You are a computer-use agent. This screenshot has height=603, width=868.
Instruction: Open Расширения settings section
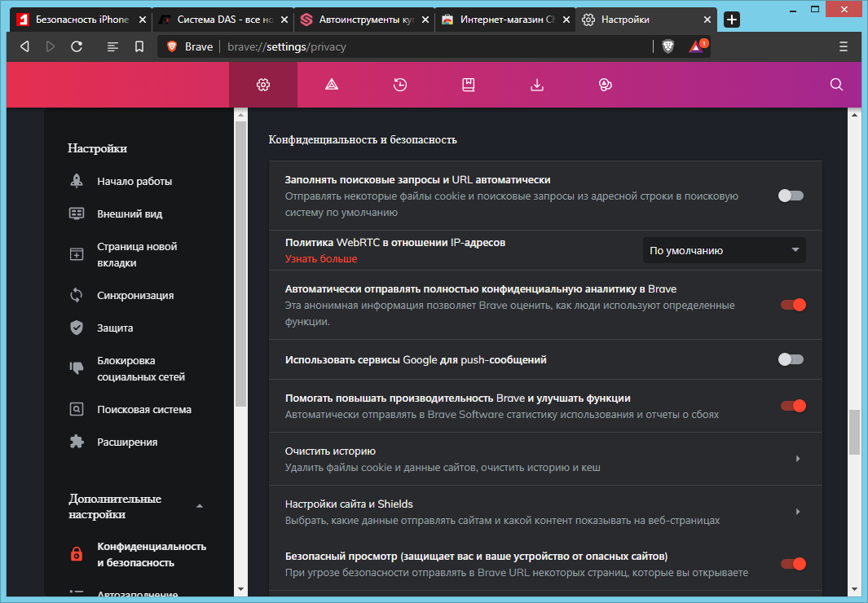[127, 442]
